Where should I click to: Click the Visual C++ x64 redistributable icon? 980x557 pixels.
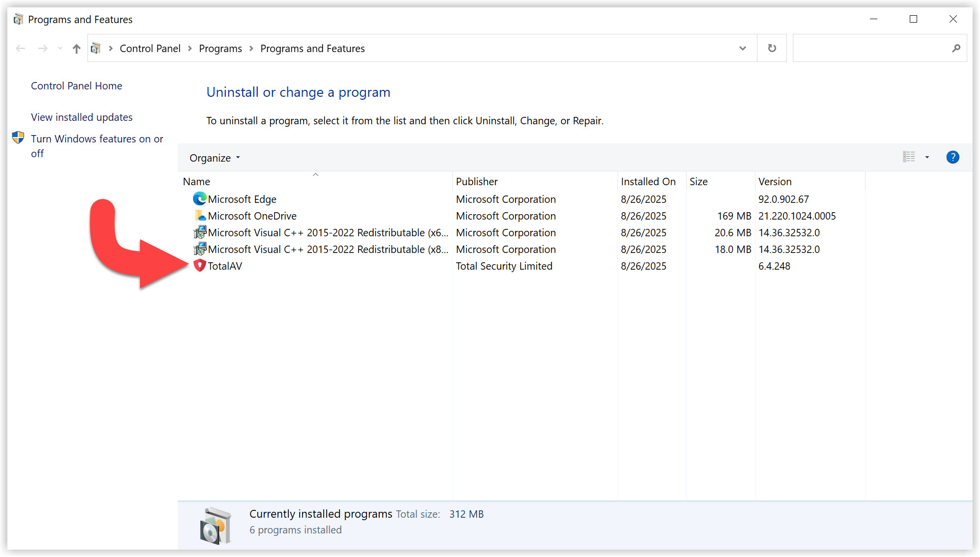[199, 232]
